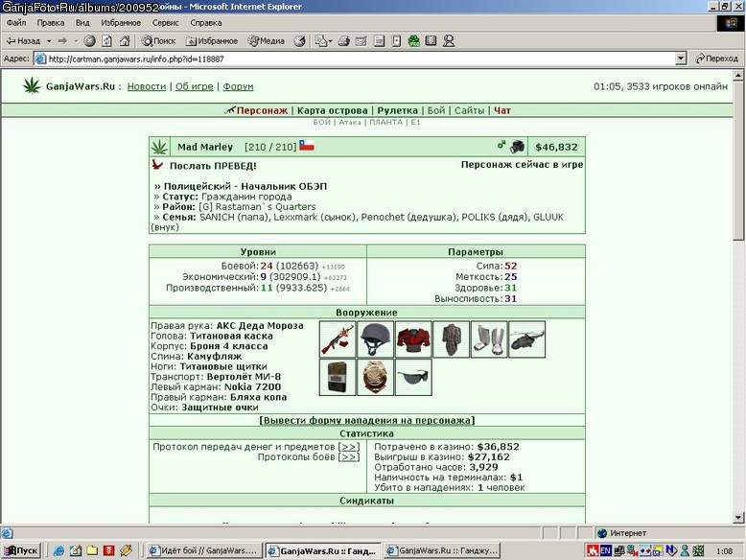Click the Титановая каска helmet icon

(x=375, y=339)
